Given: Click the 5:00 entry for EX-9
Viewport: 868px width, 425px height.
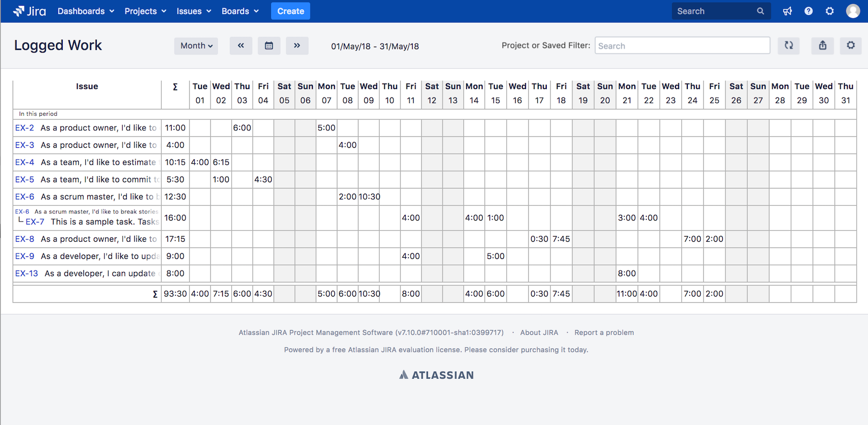Looking at the screenshot, I should (496, 256).
